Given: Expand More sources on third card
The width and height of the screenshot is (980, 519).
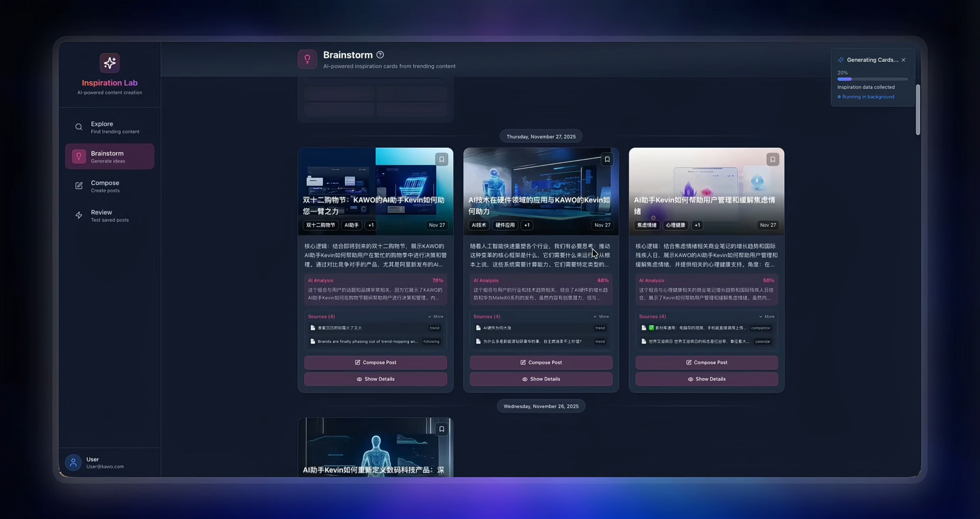Looking at the screenshot, I should [766, 316].
